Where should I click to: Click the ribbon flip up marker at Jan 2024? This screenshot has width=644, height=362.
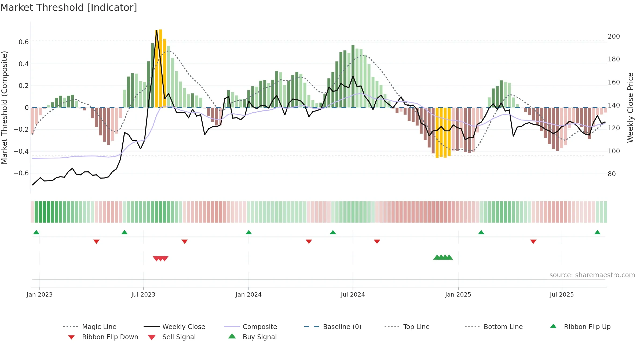(249, 232)
